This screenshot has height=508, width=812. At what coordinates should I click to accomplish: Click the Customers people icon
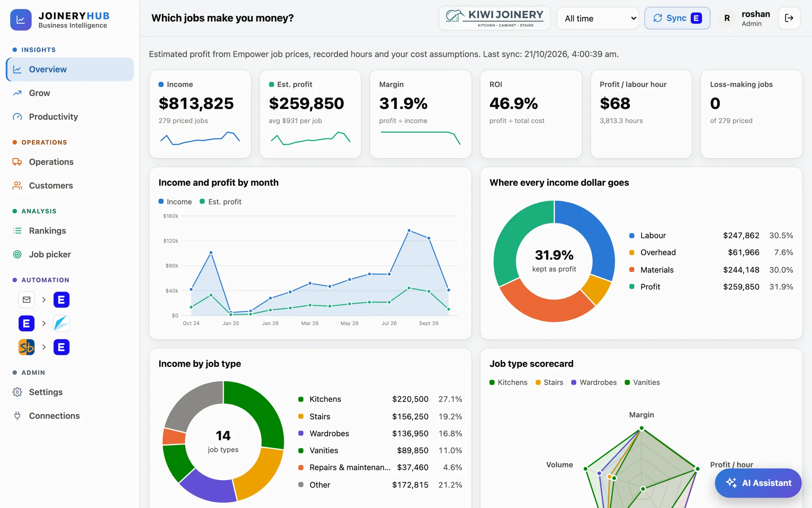pyautogui.click(x=17, y=186)
